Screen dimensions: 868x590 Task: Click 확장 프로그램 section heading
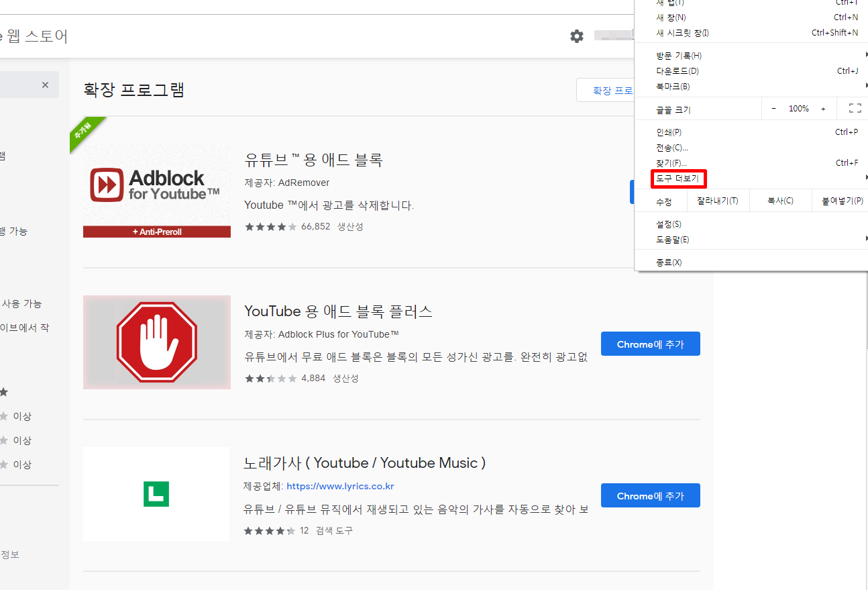pos(133,90)
